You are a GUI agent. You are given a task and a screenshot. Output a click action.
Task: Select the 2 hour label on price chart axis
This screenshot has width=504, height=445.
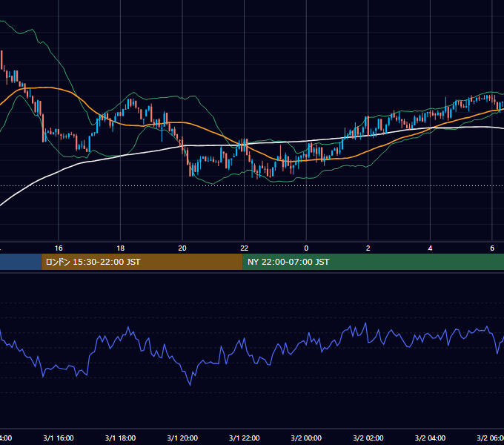point(368,248)
